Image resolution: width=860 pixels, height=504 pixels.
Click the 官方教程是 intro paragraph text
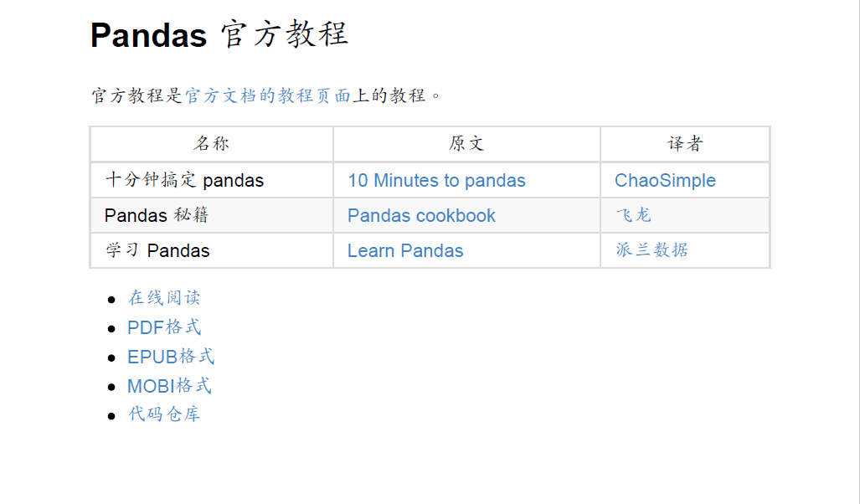pyautogui.click(x=136, y=95)
